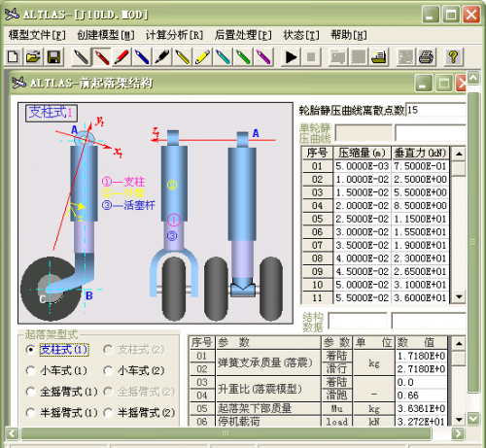The image size is (486, 448).
Task: Click the horizontal scrollbar right arrow
Action: [458, 433]
